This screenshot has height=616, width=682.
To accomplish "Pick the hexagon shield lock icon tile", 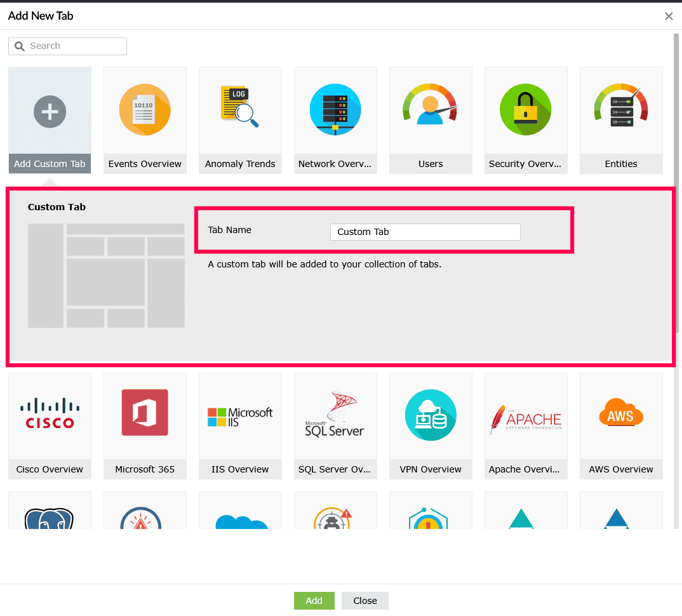I will coord(429,518).
